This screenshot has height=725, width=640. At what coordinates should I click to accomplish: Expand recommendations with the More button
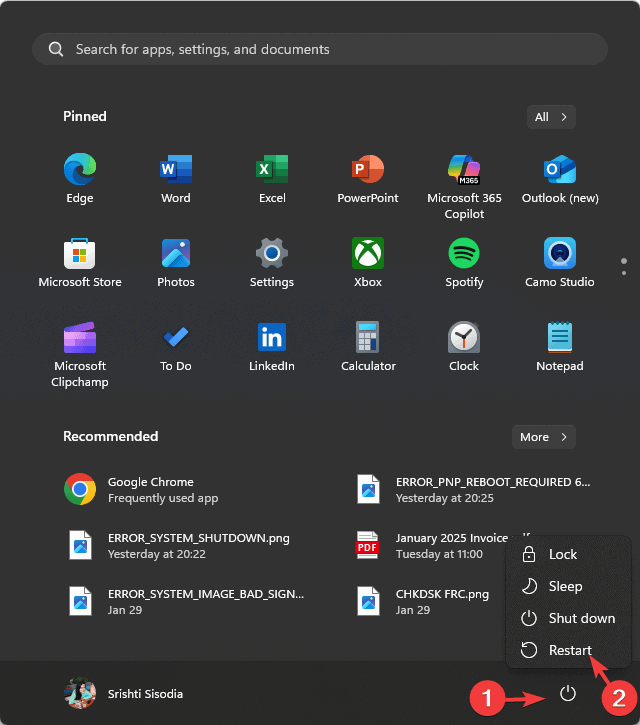coord(544,437)
